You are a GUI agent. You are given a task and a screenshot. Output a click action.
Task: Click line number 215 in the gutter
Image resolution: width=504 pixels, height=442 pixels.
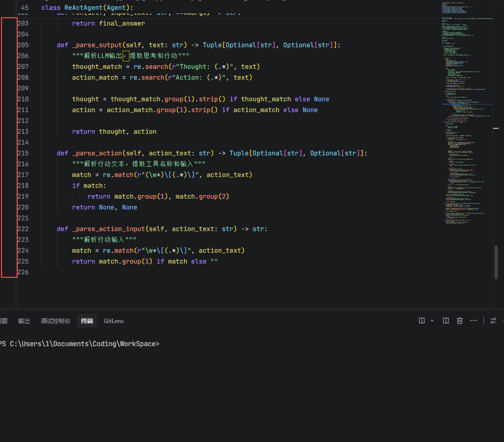[23, 153]
